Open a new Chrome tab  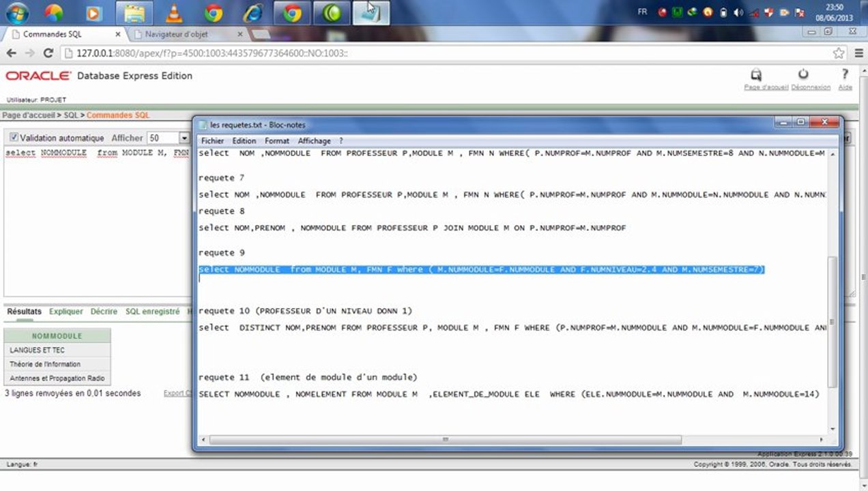pos(260,33)
